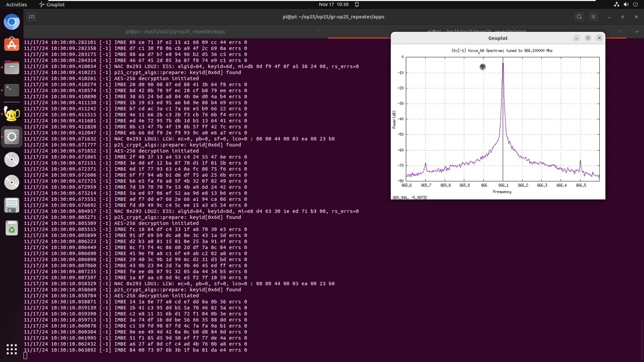Click the -40 tick label on power axis
The image size is (644, 362).
coord(400,119)
